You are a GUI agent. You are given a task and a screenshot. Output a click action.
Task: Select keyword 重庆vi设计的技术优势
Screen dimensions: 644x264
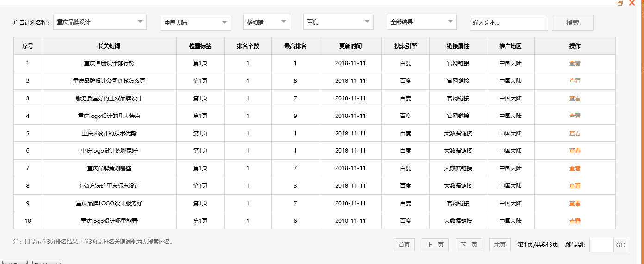click(109, 134)
